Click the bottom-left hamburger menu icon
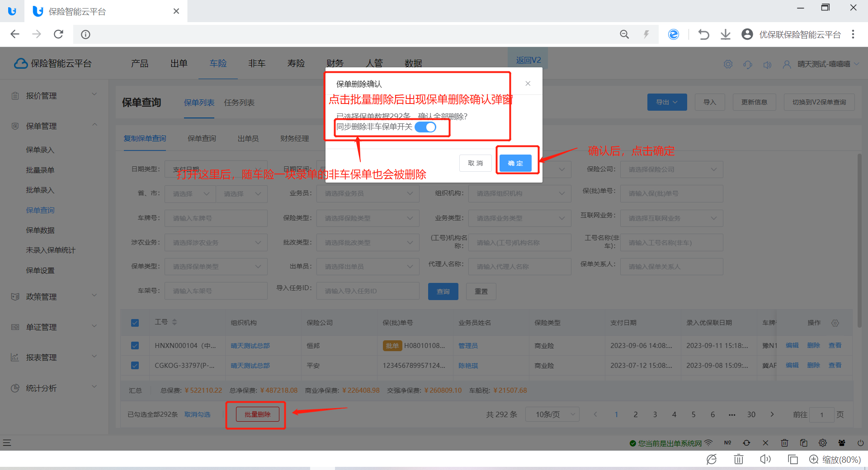Image resolution: width=868 pixels, height=470 pixels. (x=7, y=443)
